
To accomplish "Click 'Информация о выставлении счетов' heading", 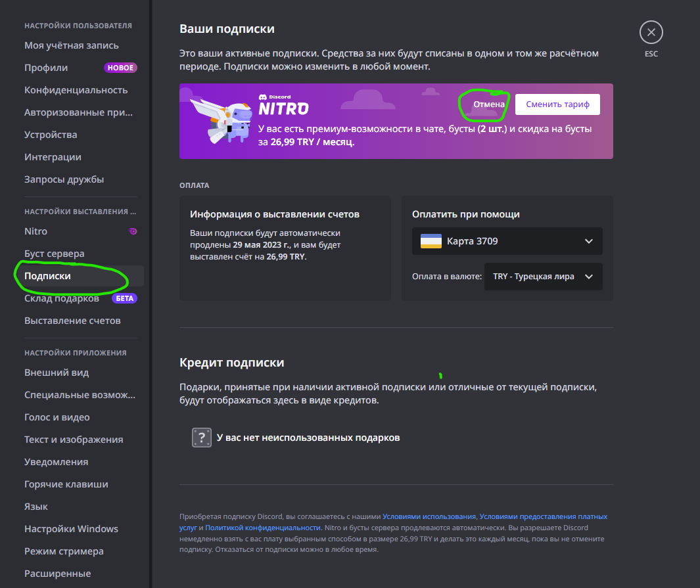I will (275, 214).
